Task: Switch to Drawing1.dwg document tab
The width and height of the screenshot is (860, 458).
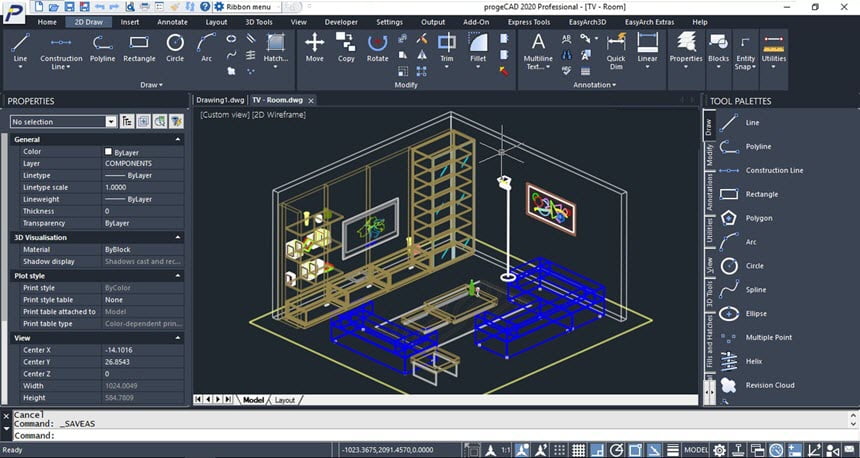Action: pyautogui.click(x=220, y=100)
